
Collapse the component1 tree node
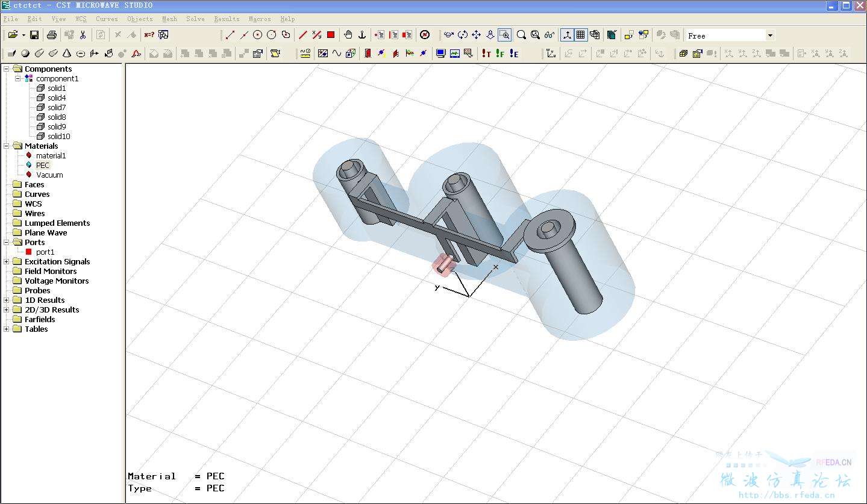click(x=18, y=78)
